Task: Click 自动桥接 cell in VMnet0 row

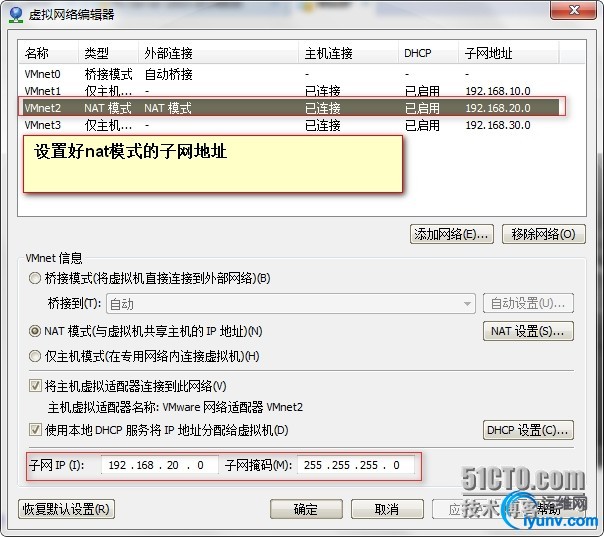Action: point(168,74)
